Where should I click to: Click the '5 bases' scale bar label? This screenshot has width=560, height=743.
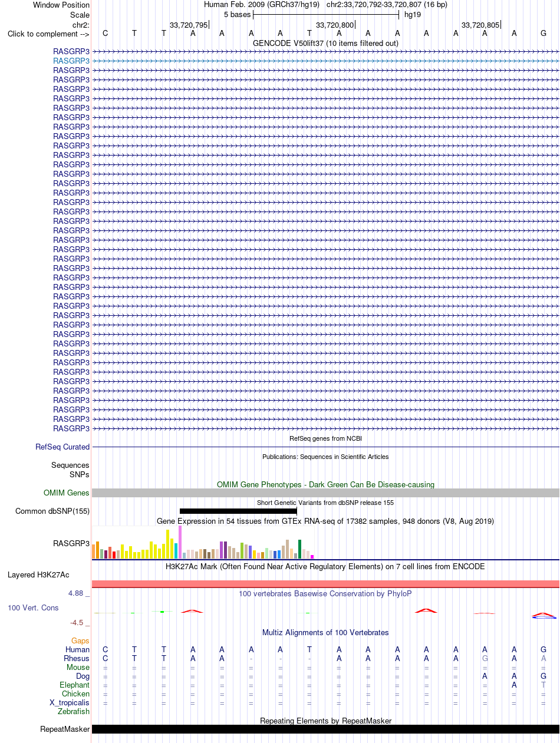click(x=237, y=15)
